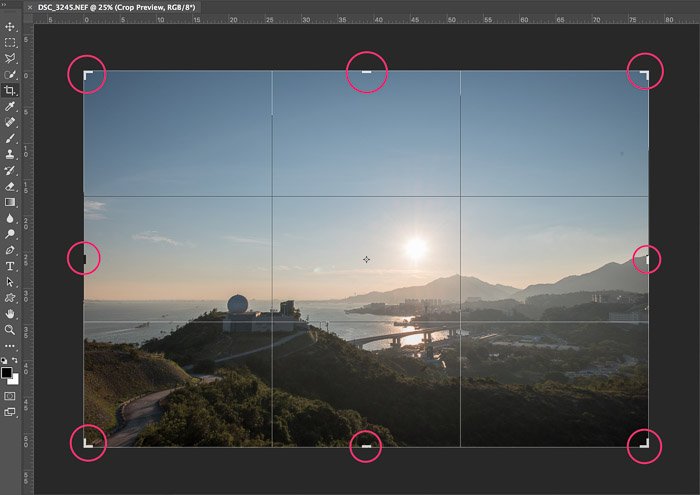The height and width of the screenshot is (495, 700).
Task: Select the Rectangular Marquee tool
Action: pyautogui.click(x=10, y=42)
